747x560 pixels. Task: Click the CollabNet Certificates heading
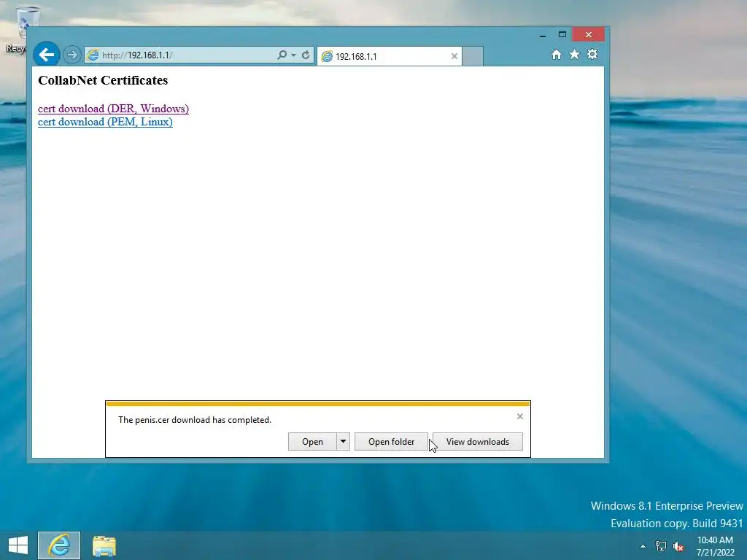[x=103, y=80]
